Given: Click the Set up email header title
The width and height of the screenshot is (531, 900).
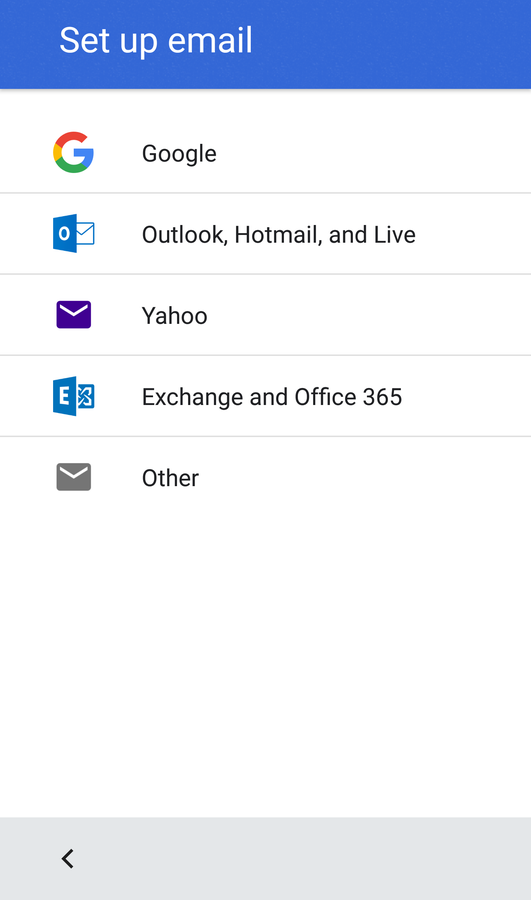Looking at the screenshot, I should click(156, 41).
